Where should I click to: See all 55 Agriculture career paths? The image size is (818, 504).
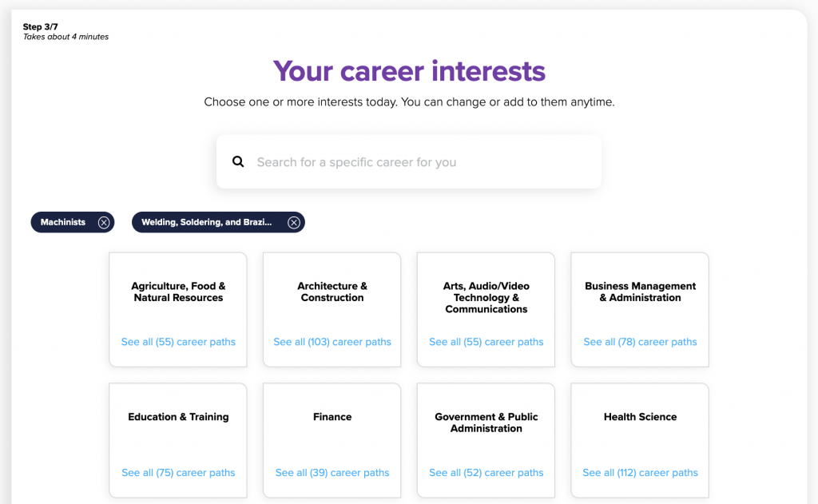pos(178,342)
